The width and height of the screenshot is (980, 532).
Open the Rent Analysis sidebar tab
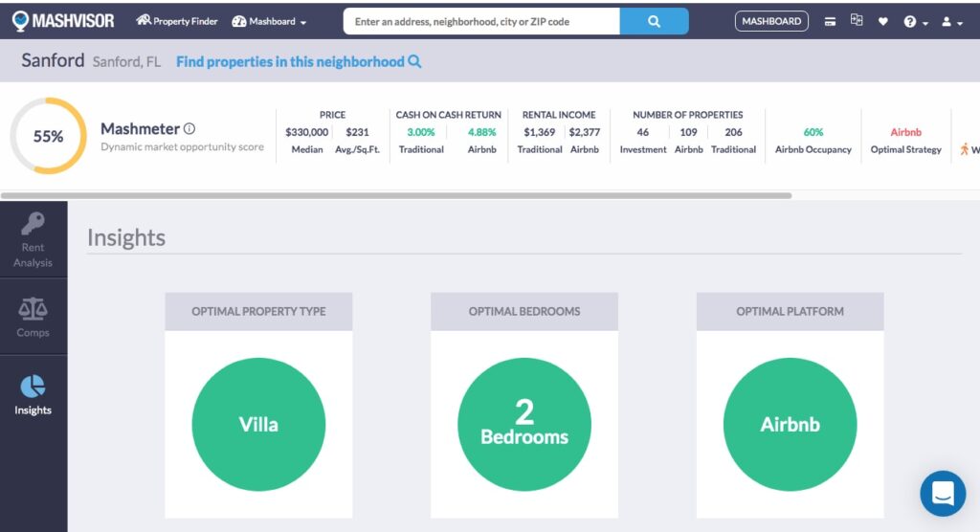pos(33,239)
